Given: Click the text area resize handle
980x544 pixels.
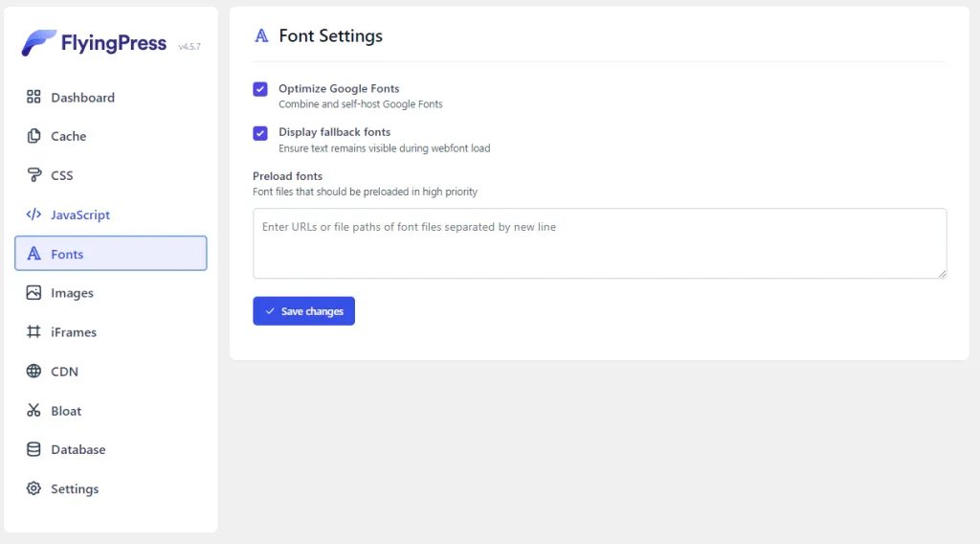Looking at the screenshot, I should tap(942, 274).
